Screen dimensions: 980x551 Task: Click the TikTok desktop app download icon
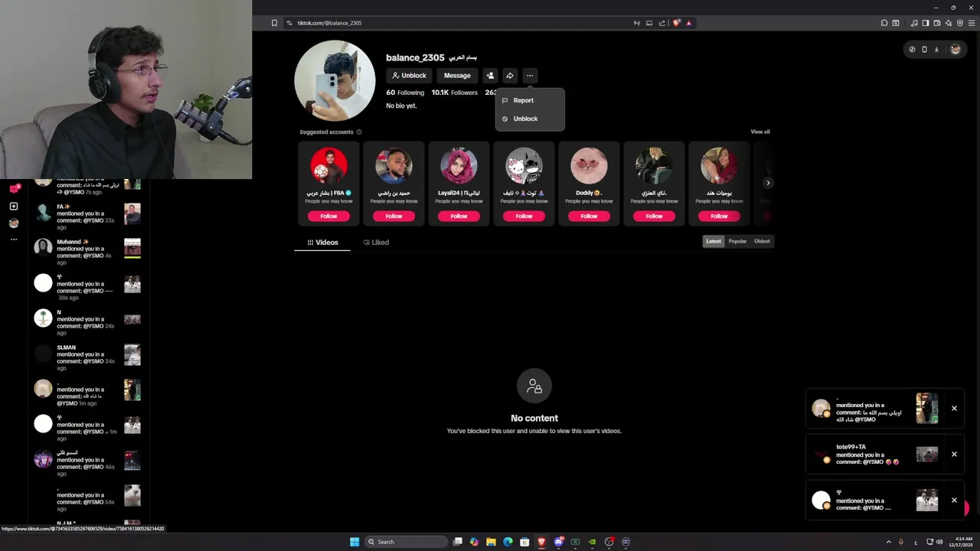click(x=936, y=49)
